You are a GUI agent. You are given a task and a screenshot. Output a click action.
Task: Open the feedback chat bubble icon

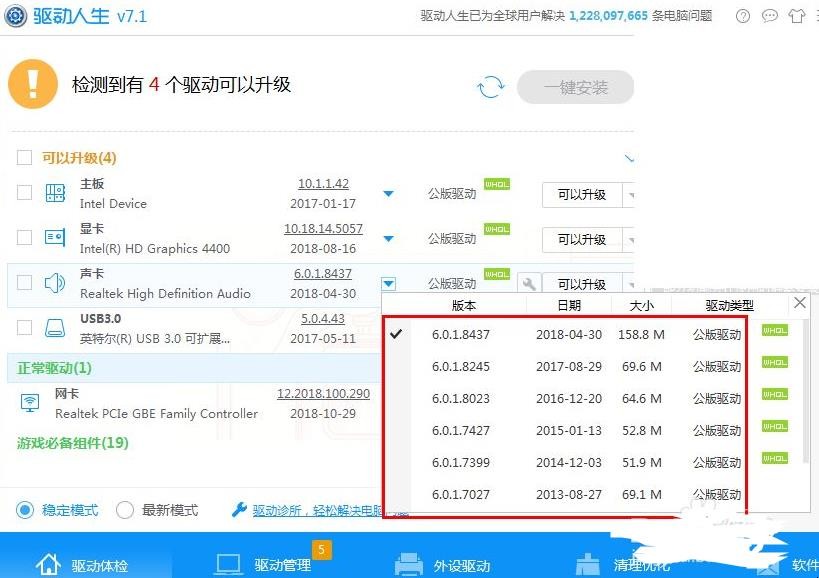(x=770, y=16)
